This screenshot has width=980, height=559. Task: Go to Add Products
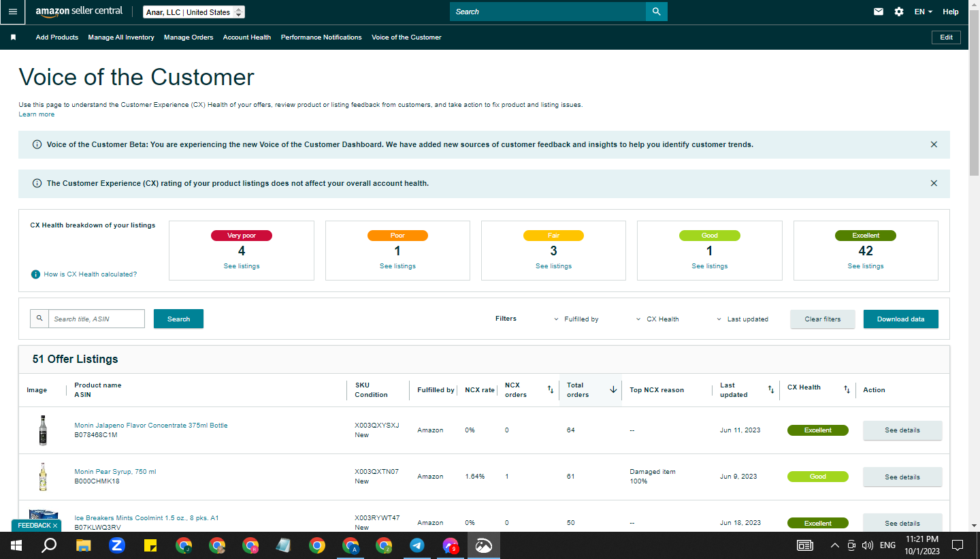pyautogui.click(x=57, y=37)
